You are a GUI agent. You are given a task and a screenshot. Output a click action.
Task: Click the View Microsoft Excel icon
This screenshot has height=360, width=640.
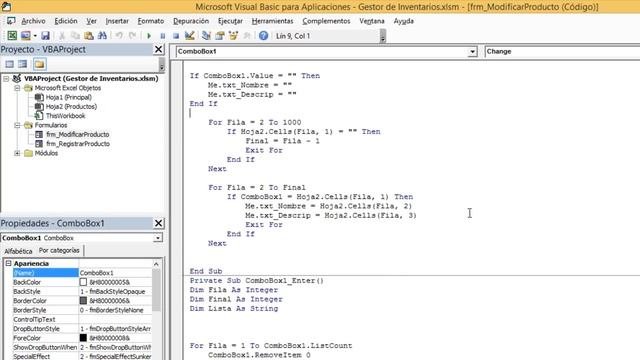point(12,36)
